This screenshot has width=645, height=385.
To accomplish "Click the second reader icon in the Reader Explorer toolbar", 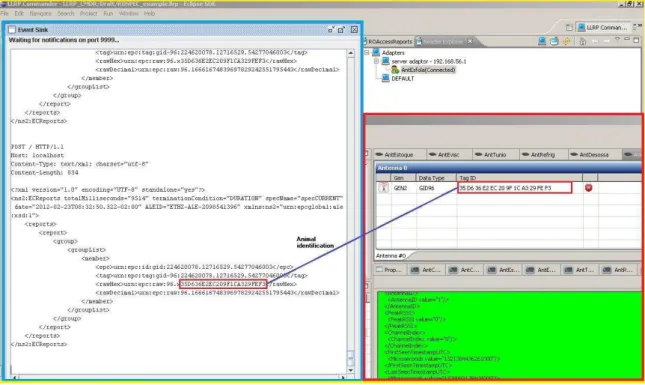I will pos(554,41).
